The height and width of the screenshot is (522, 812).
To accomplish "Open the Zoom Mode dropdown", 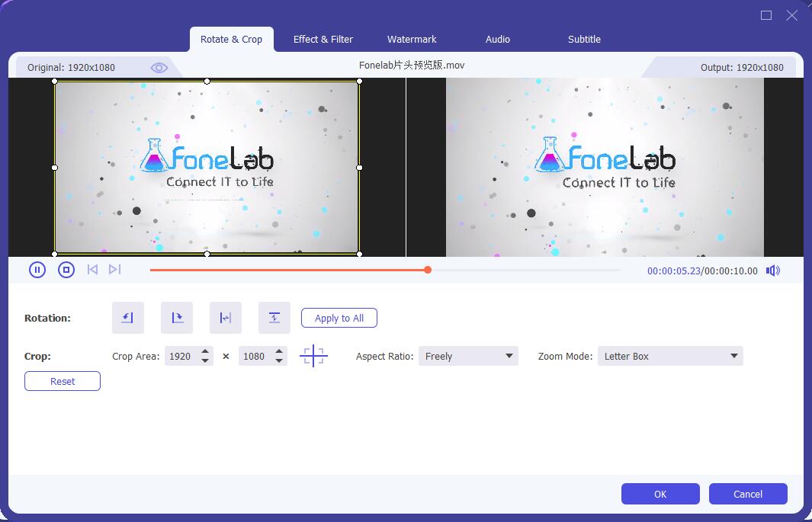I will (x=670, y=356).
